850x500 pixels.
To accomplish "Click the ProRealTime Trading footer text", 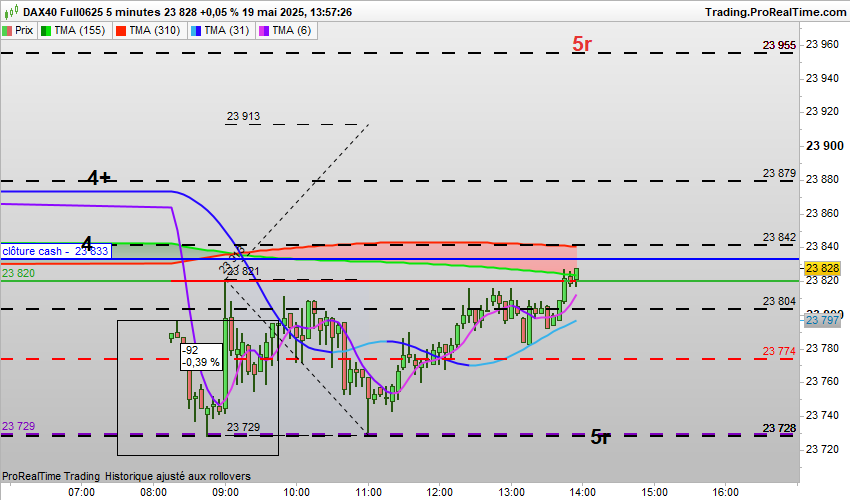I will [x=51, y=476].
